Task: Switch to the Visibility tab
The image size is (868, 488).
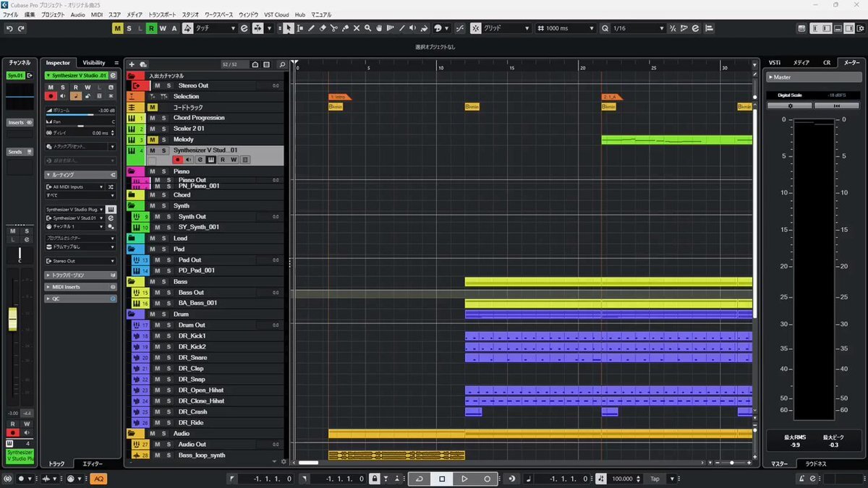Action: pyautogui.click(x=94, y=63)
